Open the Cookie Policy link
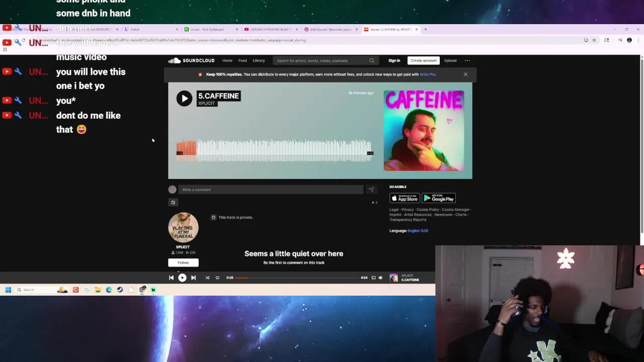The image size is (644, 362). point(428,210)
